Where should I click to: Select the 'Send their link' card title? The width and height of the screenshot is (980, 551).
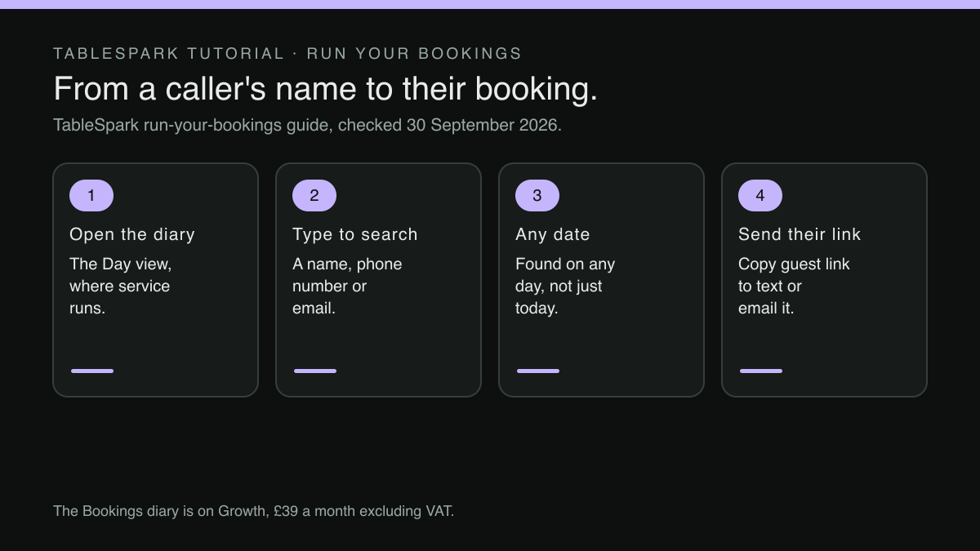[800, 234]
